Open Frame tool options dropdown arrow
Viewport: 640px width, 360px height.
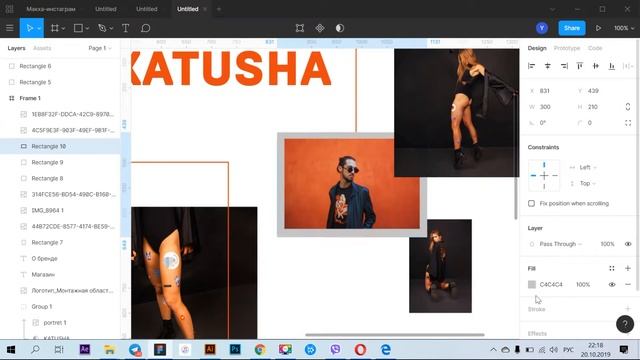tap(63, 29)
